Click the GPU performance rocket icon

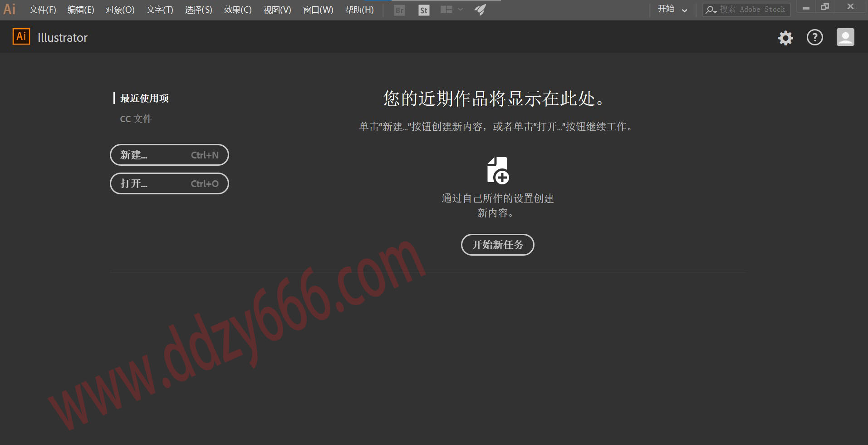point(480,10)
